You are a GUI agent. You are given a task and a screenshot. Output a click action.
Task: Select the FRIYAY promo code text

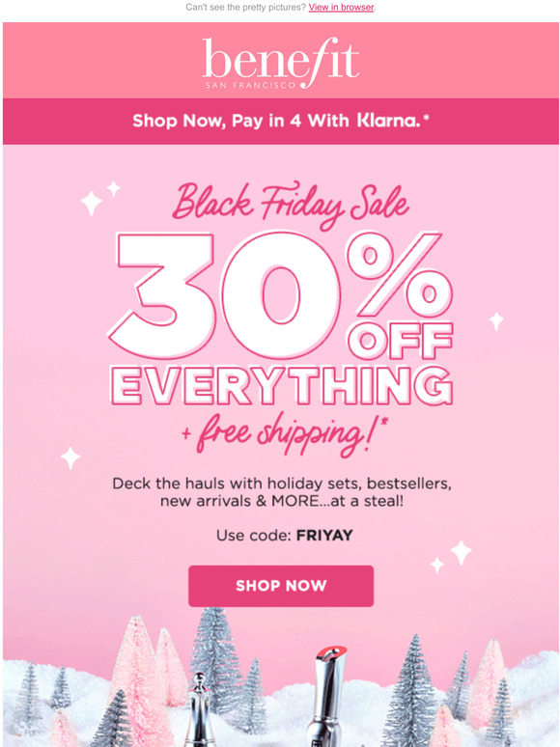[x=324, y=535]
